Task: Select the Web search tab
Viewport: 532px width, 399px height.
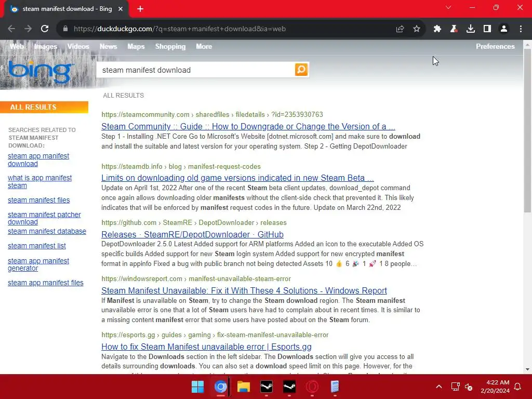Action: [17, 46]
